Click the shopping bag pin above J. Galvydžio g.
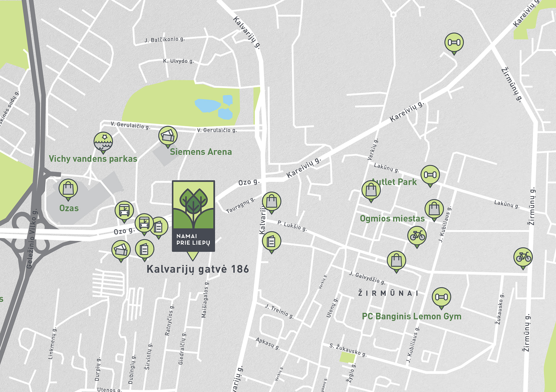Screen dimensions: 556x392 pos(396,262)
